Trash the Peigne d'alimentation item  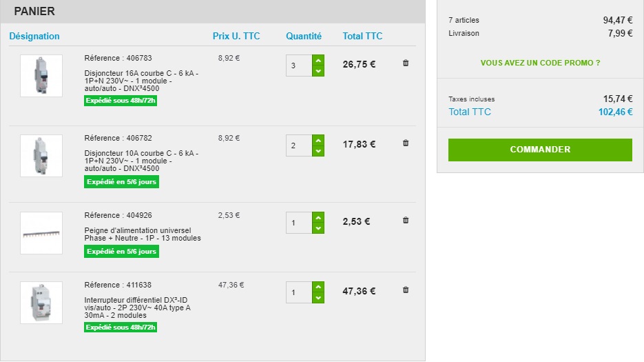click(406, 221)
